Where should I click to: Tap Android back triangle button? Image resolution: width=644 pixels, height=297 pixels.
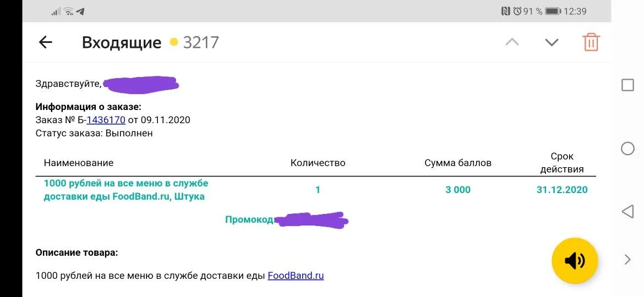click(627, 212)
